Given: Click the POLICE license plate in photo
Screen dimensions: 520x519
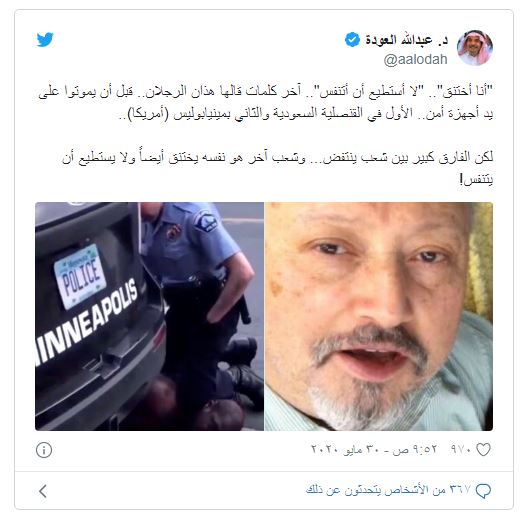Looking at the screenshot, I should [80, 276].
